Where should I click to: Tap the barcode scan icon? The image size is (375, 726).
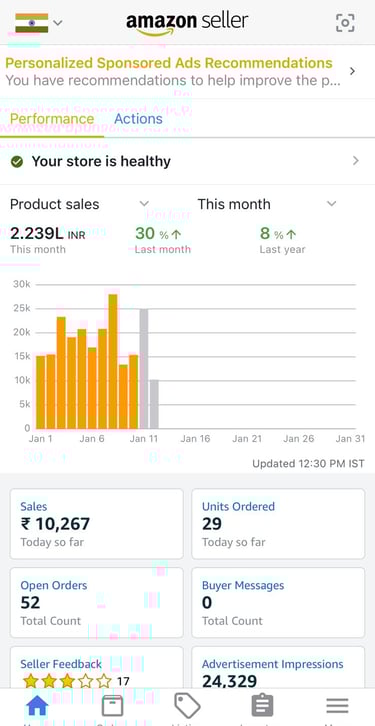coord(345,23)
